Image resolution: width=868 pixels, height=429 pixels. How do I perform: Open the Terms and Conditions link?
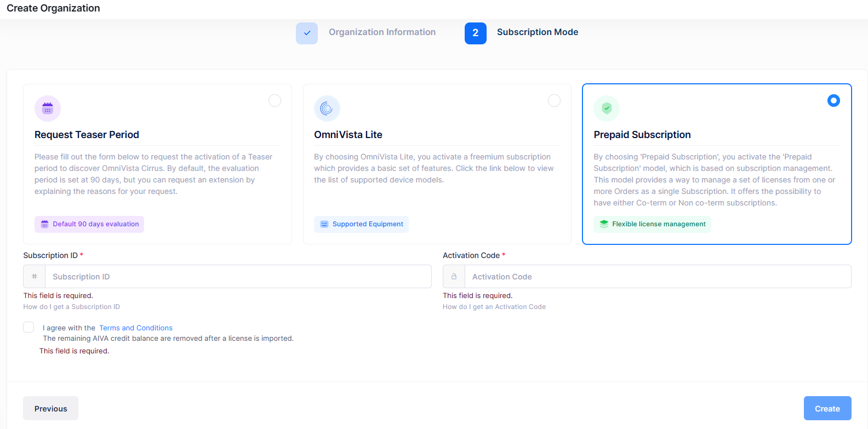pos(136,328)
